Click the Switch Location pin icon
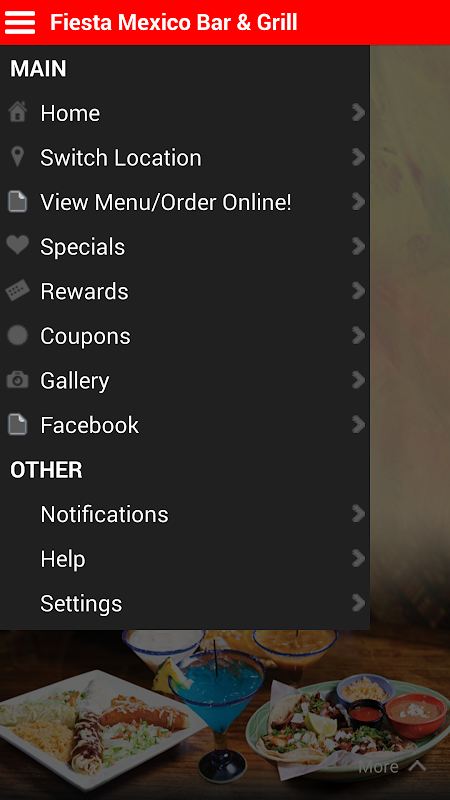The image size is (450, 800). 17,157
